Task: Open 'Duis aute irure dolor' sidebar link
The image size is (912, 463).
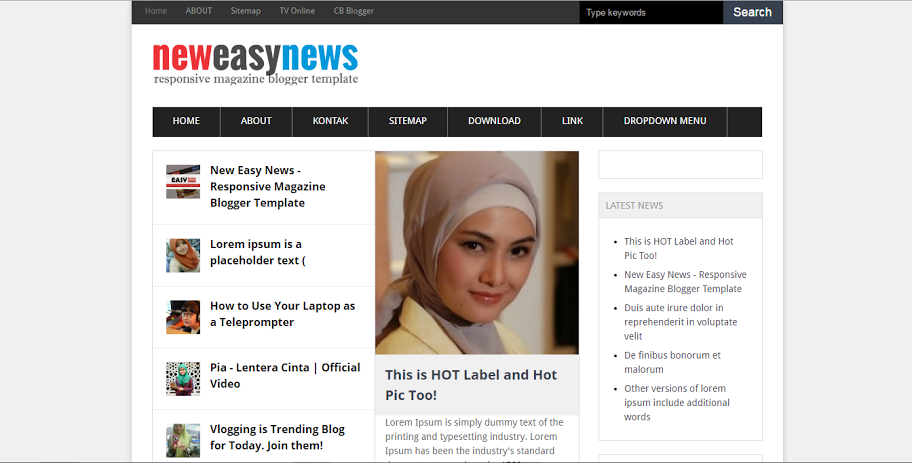Action: (681, 322)
